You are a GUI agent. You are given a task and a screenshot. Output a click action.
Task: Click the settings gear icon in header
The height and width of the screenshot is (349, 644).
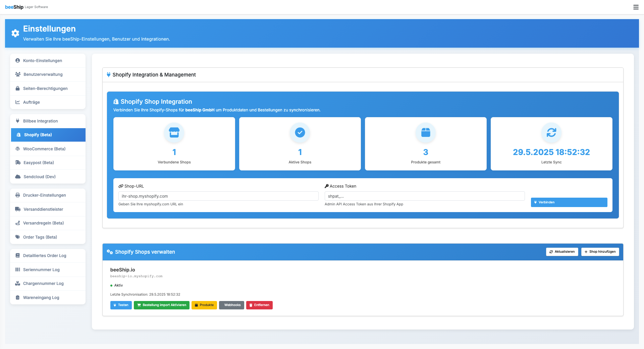pos(15,33)
